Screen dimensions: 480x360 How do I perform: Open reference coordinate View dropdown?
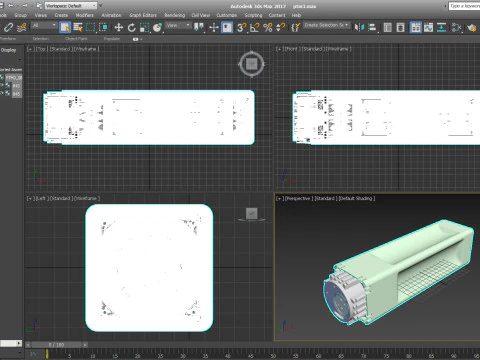178,25
